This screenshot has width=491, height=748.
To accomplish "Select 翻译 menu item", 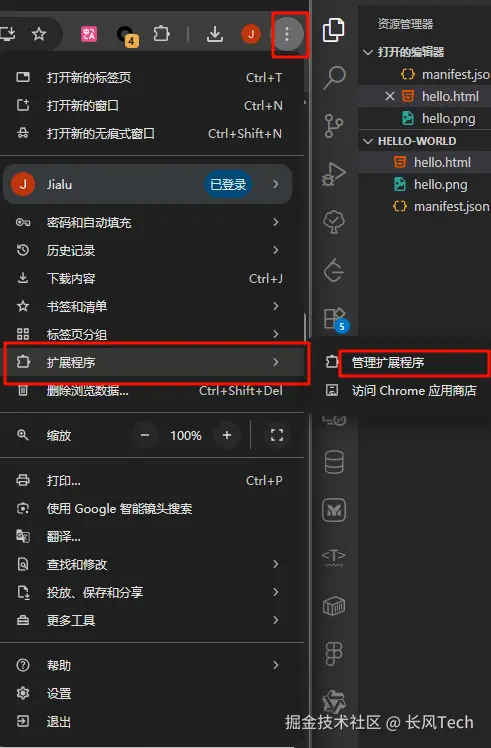I will click(152, 537).
